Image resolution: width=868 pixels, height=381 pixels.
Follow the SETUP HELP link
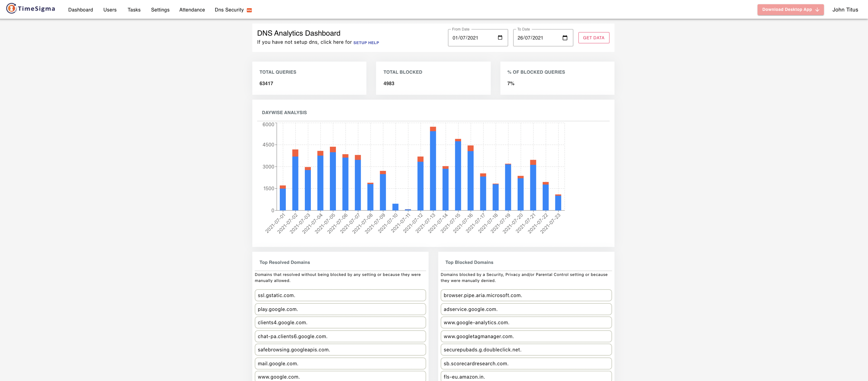click(x=366, y=43)
